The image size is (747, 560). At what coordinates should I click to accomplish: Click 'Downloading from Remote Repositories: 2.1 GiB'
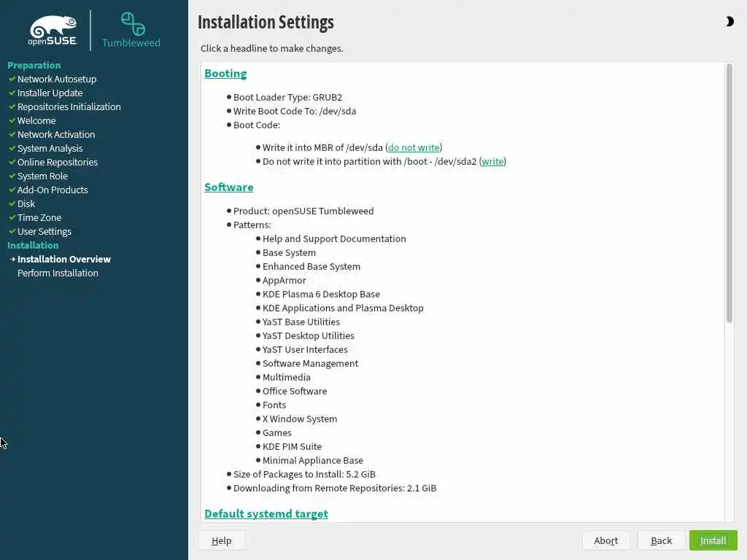pos(335,488)
